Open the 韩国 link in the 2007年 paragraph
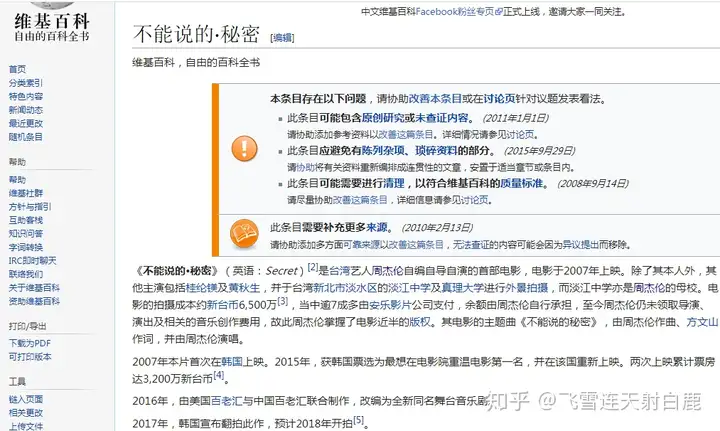 pos(231,362)
